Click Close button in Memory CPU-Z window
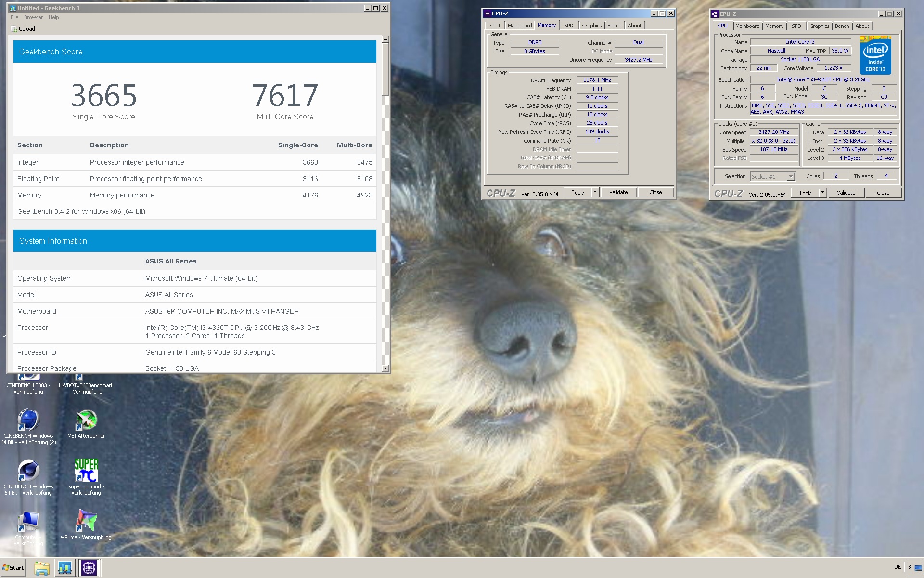This screenshot has width=924, height=578. tap(655, 192)
